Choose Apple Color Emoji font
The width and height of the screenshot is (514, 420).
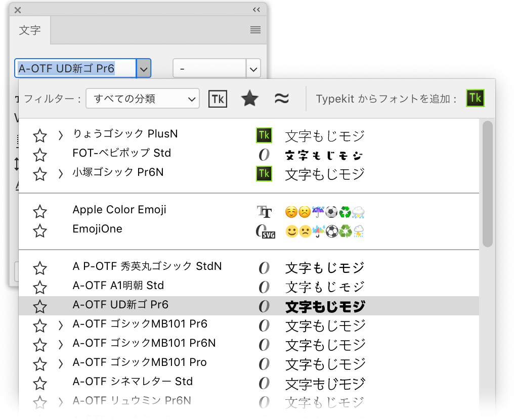(119, 210)
